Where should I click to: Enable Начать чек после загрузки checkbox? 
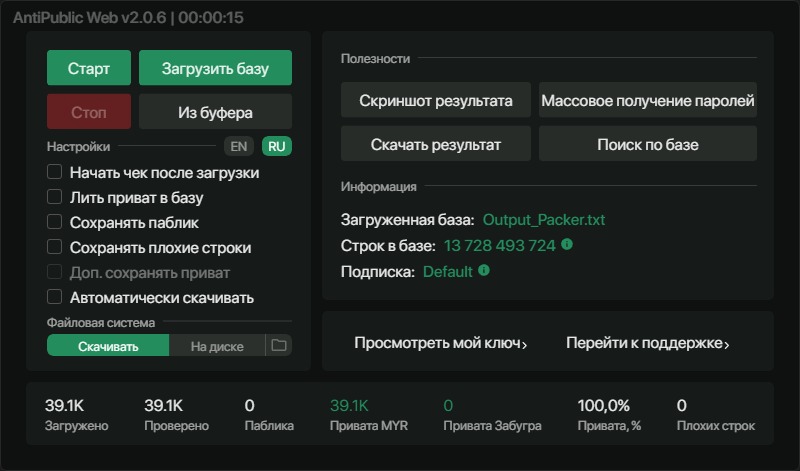click(55, 172)
